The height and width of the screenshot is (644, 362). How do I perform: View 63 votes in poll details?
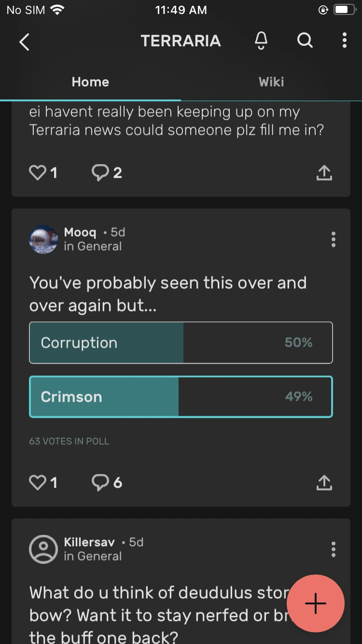69,441
